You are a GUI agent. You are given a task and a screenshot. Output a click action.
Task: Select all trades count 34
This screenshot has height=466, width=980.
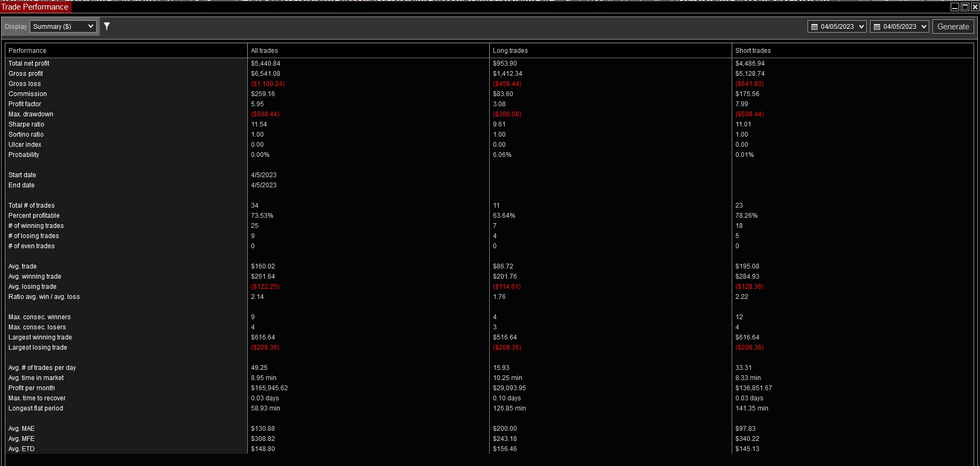pos(255,206)
